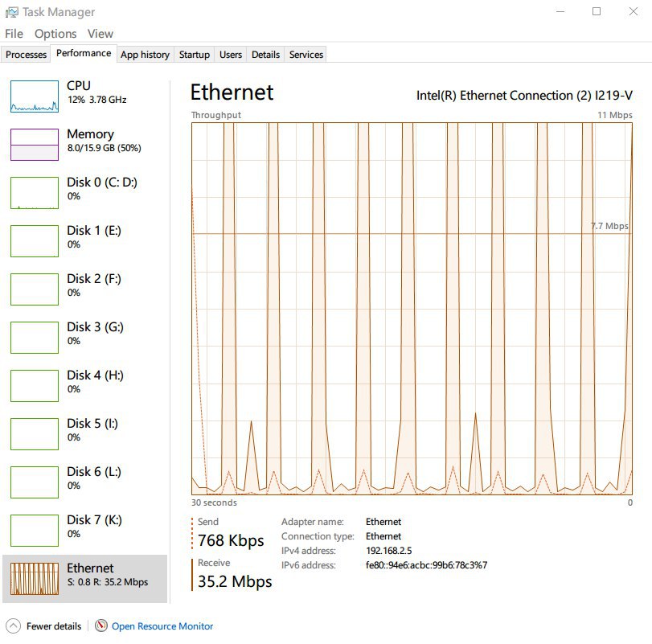Image resolution: width=652 pixels, height=644 pixels.
Task: Open the File menu
Action: point(14,34)
